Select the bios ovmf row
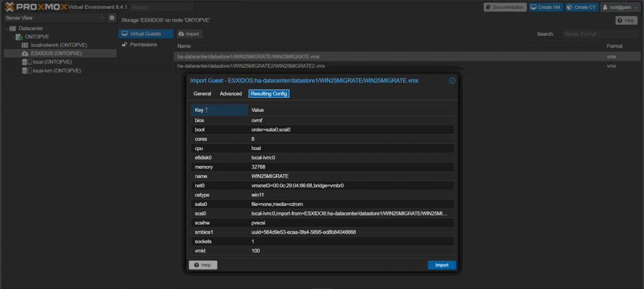The width and height of the screenshot is (644, 289). coord(323,120)
